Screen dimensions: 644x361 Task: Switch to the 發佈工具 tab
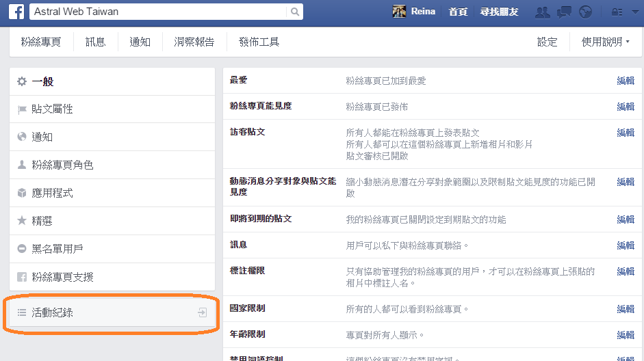coord(259,42)
